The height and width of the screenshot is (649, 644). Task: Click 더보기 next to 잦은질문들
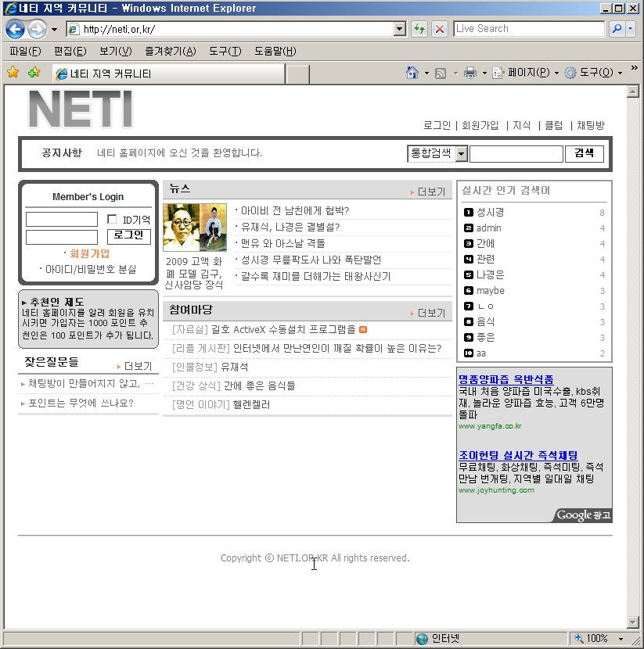(x=138, y=366)
